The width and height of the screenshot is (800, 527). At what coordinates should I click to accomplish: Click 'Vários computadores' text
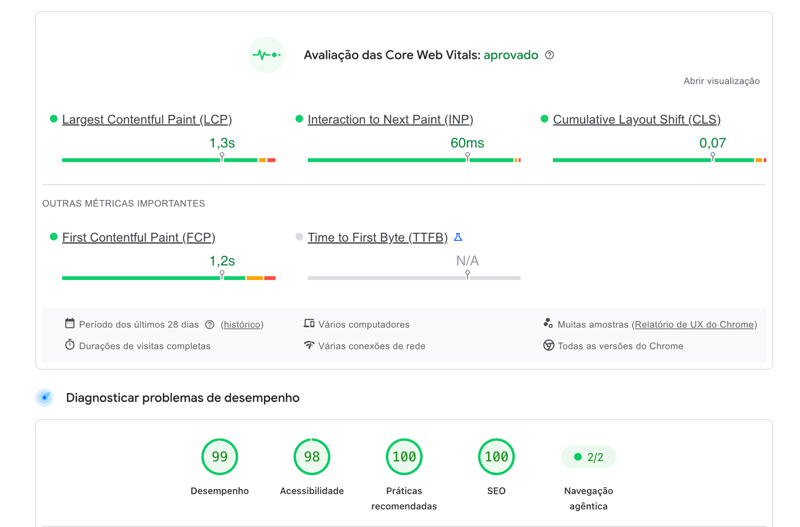(364, 324)
